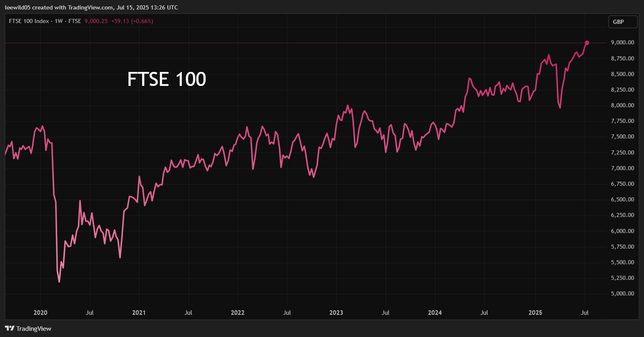Click the Jul label after 2020
This screenshot has width=644, height=337.
(x=90, y=313)
